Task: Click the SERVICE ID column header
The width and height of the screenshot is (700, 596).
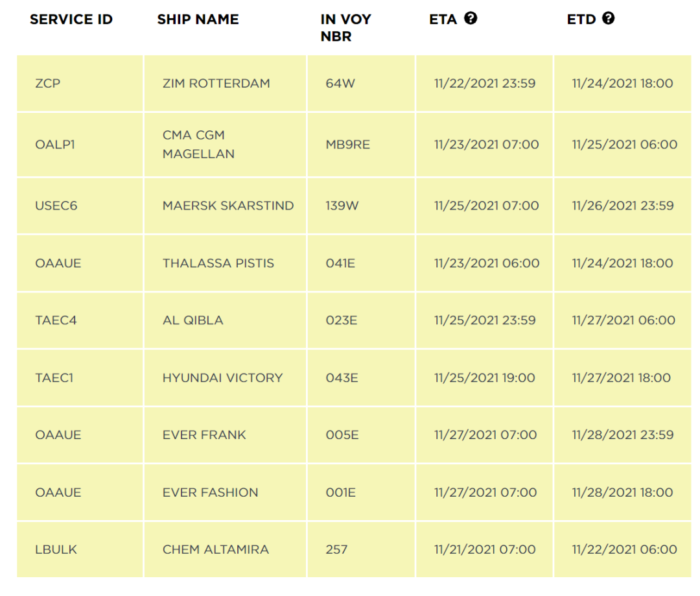Action: [71, 19]
